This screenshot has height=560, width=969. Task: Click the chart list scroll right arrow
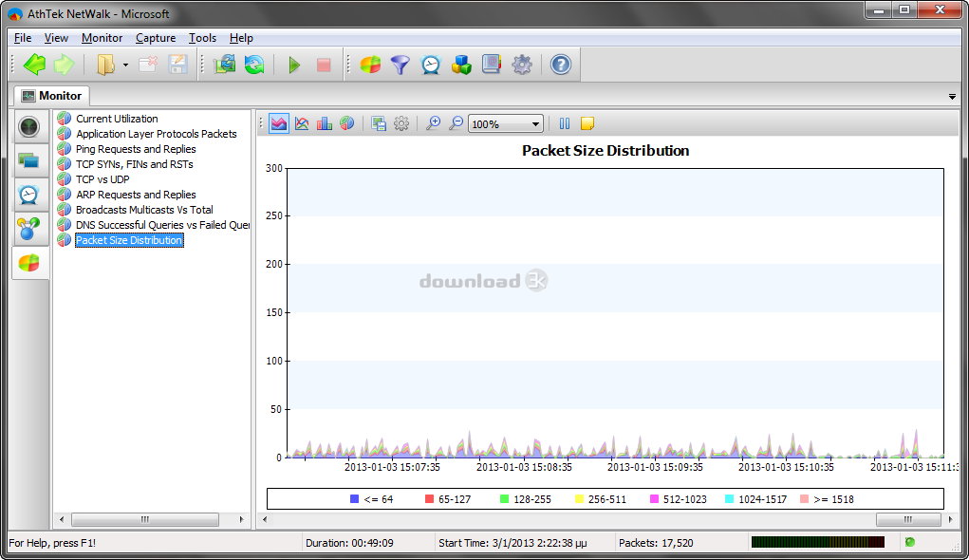click(x=242, y=519)
